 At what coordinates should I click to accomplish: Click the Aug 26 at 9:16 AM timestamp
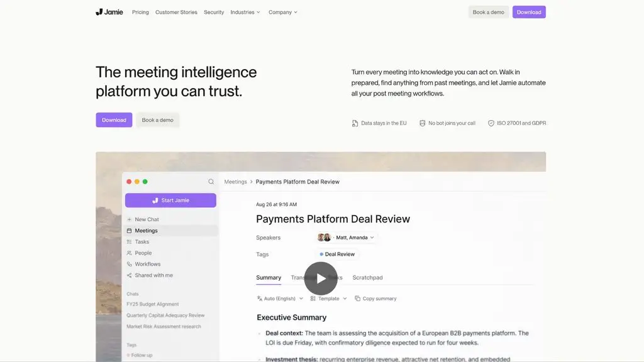[277, 204]
